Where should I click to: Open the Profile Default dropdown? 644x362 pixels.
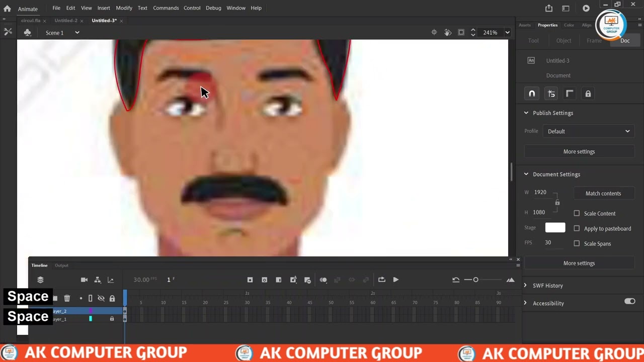tap(588, 131)
